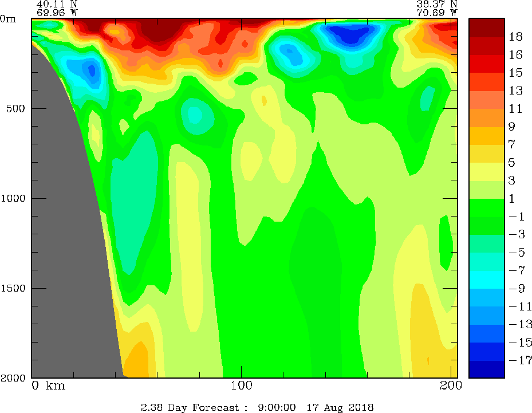Viewport: 532px width, 413px height.
Task: Click the 1000 depth axis label
Action: (x=13, y=198)
